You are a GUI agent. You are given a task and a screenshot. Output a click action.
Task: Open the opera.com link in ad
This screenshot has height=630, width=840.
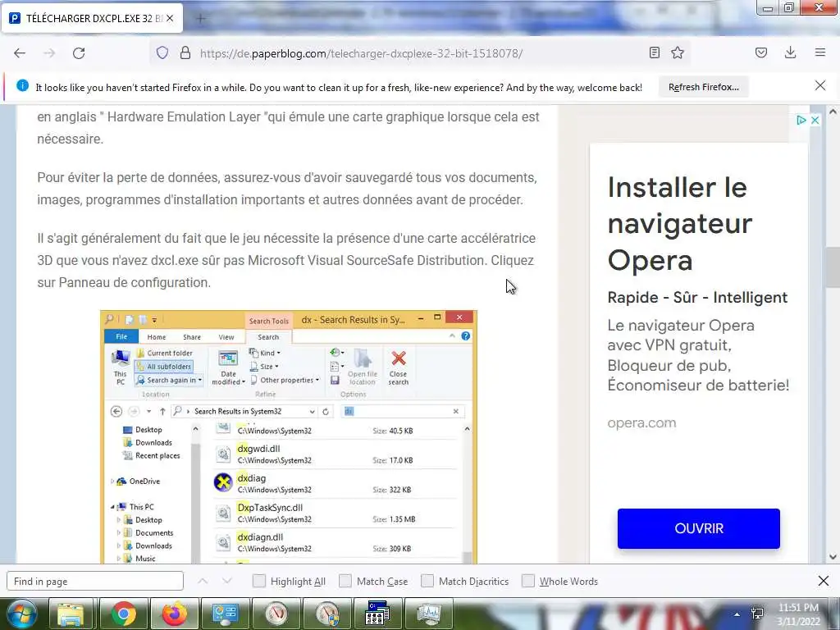pyautogui.click(x=641, y=422)
